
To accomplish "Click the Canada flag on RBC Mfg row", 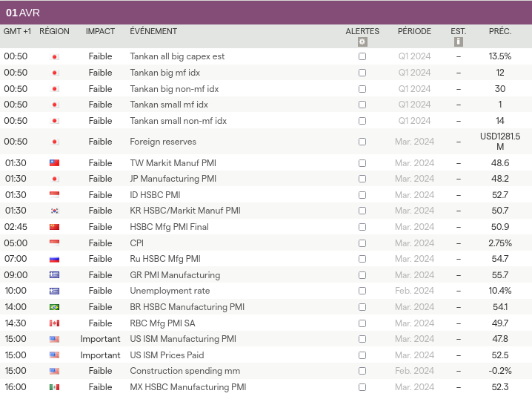I will (x=54, y=323).
